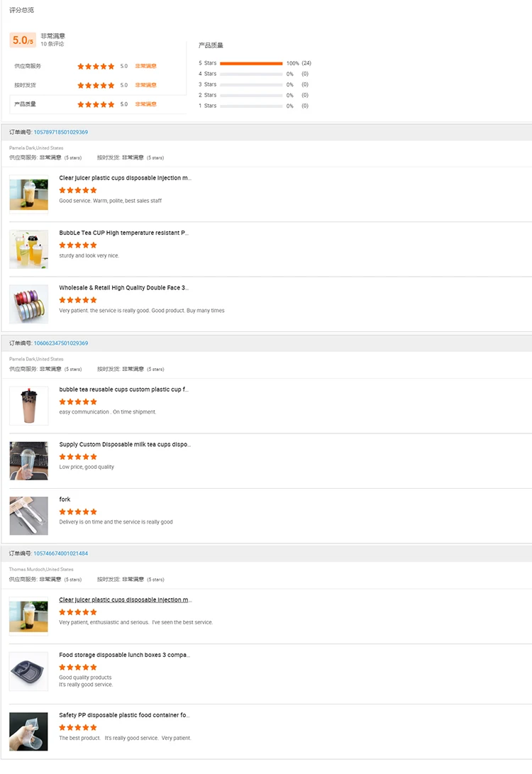
Task: Open the Supply Custom Disposable milk tea cups thumbnail
Action: pyautogui.click(x=29, y=460)
